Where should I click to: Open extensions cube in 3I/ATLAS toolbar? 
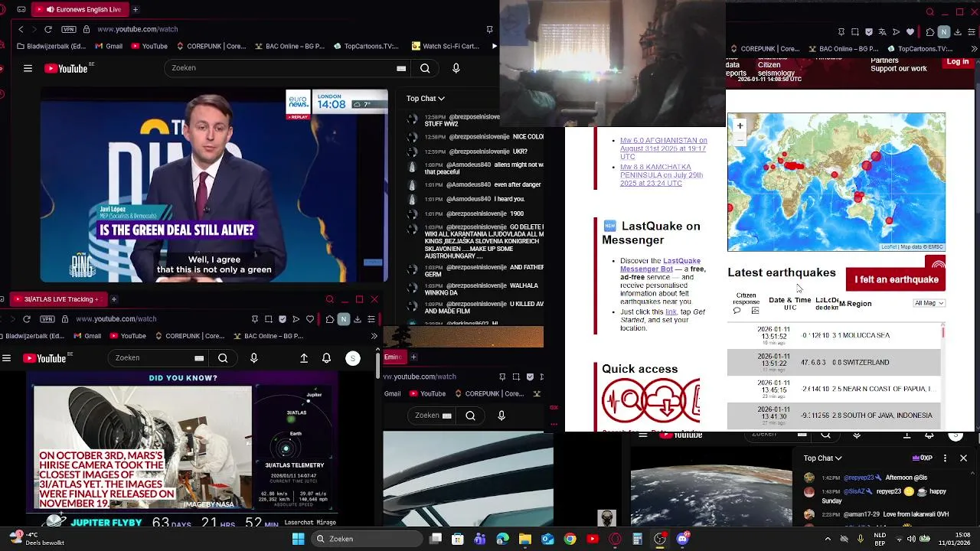330,319
